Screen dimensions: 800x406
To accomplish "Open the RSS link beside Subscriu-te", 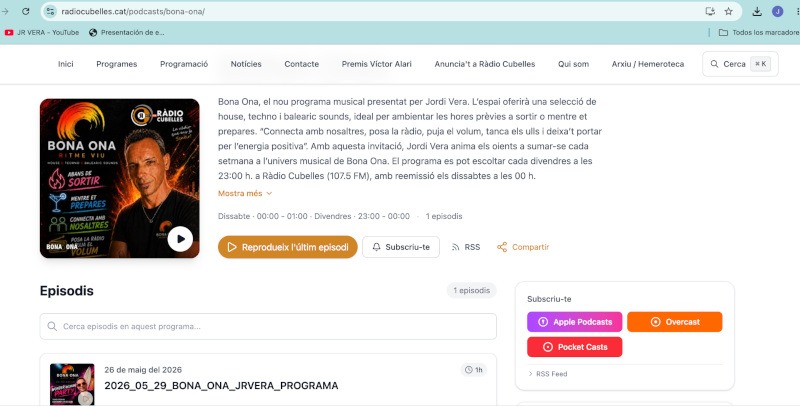I will tap(466, 247).
